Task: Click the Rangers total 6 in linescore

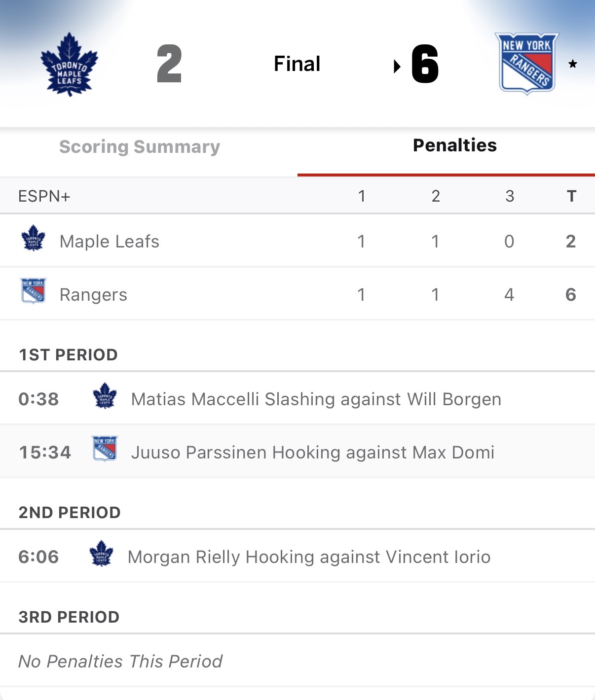Action: pos(570,295)
